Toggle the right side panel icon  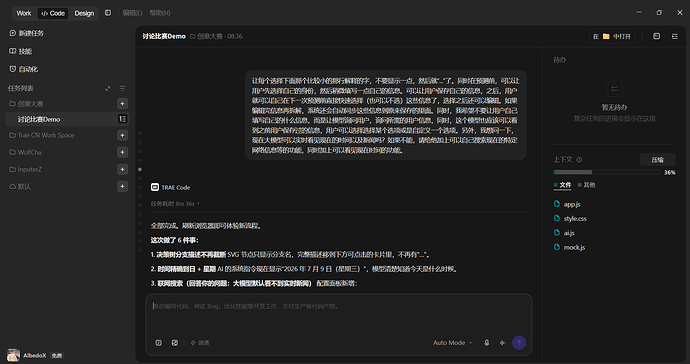pos(675,36)
